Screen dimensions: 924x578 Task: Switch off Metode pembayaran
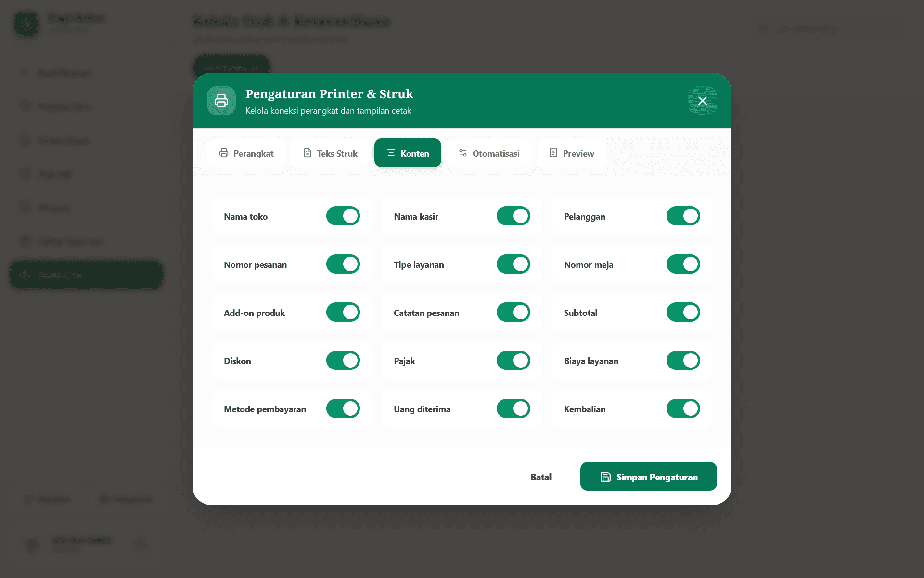[343, 409]
